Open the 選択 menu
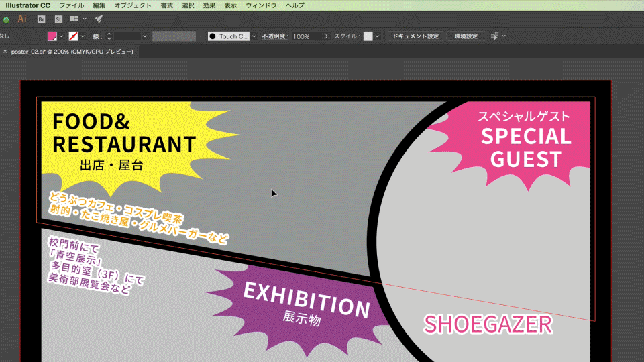Screen dimensions: 644x362 (188, 5)
